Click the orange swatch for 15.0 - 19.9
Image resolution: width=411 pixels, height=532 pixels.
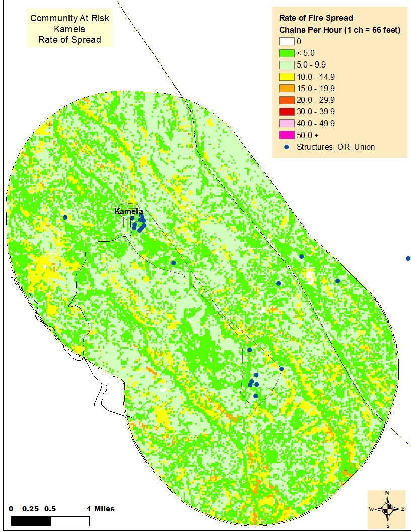pyautogui.click(x=287, y=88)
